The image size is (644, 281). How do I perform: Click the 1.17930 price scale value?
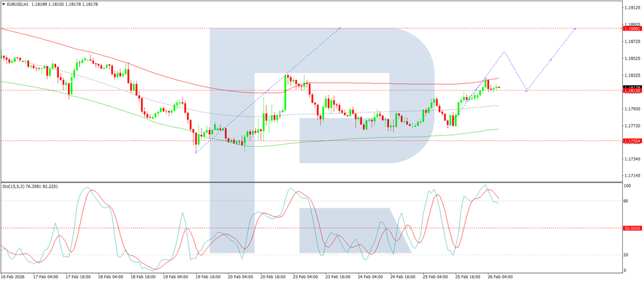tap(631, 109)
